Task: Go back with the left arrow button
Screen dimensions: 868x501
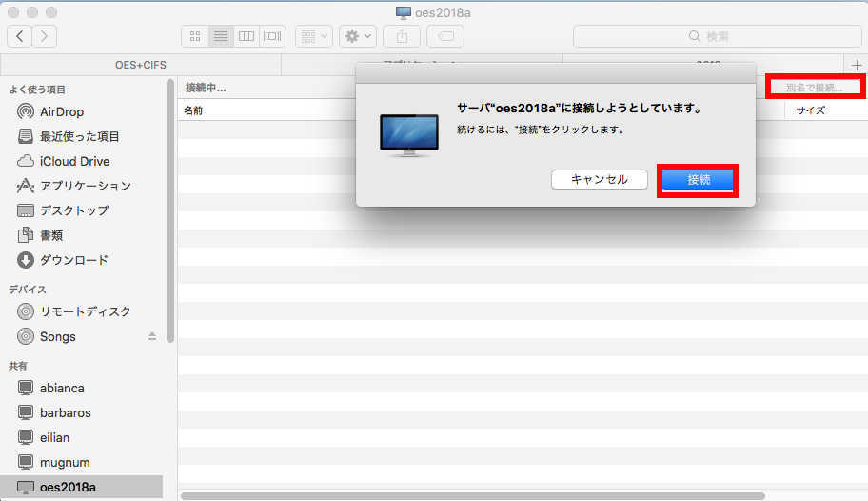Action: (19, 36)
